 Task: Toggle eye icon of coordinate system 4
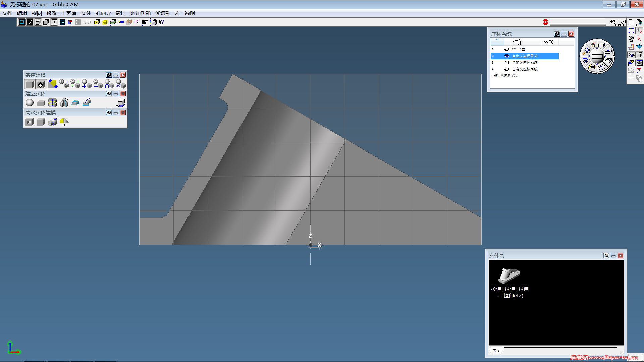pos(507,69)
